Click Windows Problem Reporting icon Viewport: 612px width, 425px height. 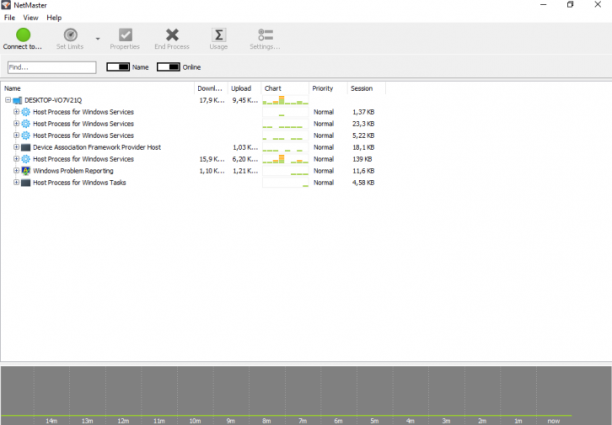(26, 171)
